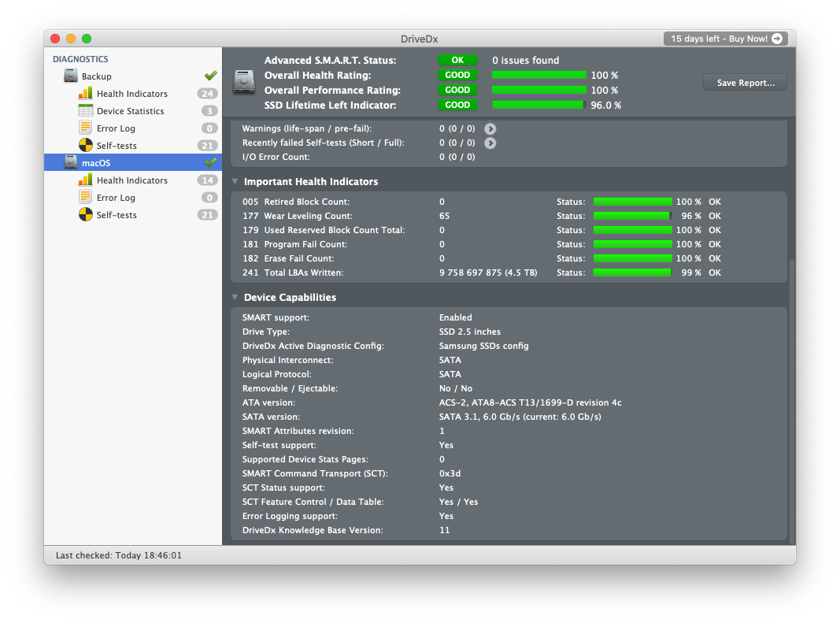
Task: Click the 21 badge on macOS Self-tests
Action: [207, 215]
